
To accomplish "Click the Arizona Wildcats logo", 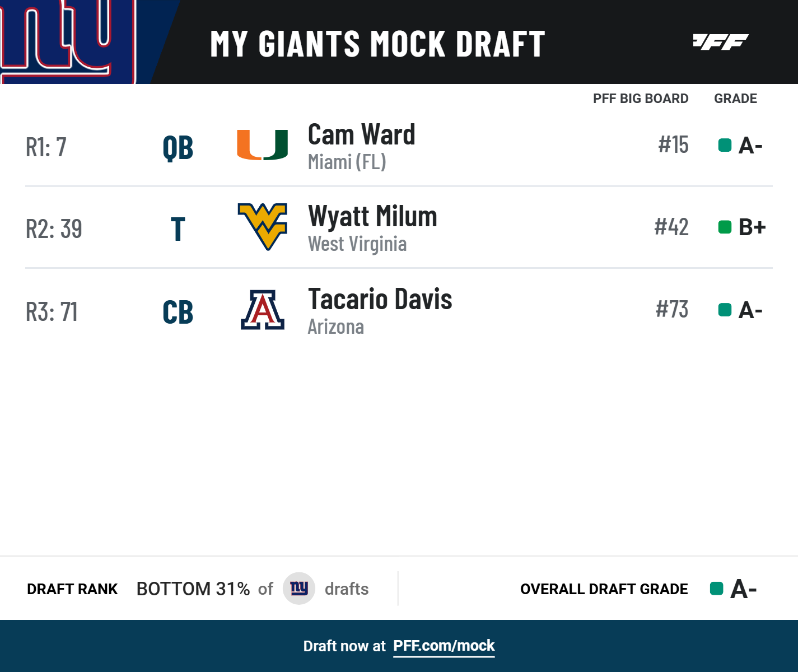I will [x=262, y=310].
